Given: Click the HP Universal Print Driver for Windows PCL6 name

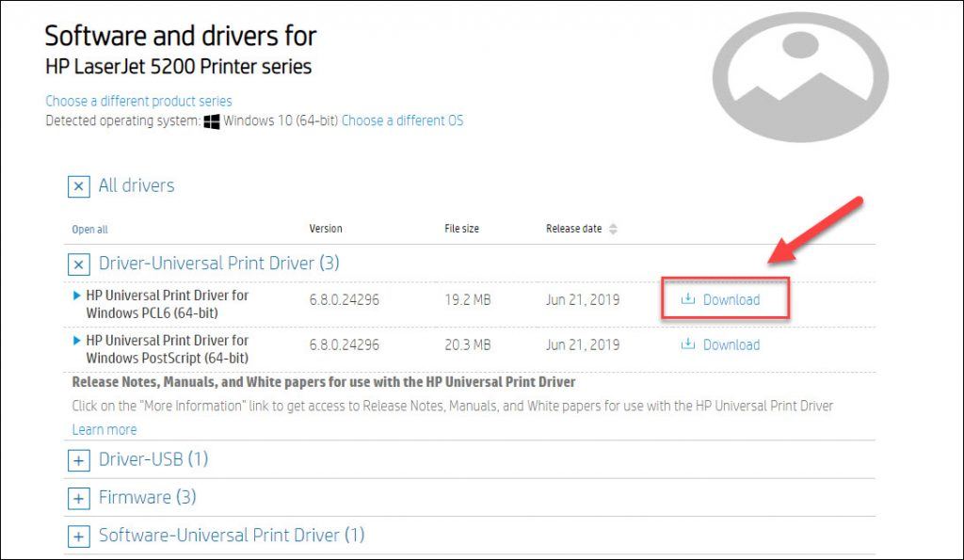Looking at the screenshot, I should click(168, 304).
